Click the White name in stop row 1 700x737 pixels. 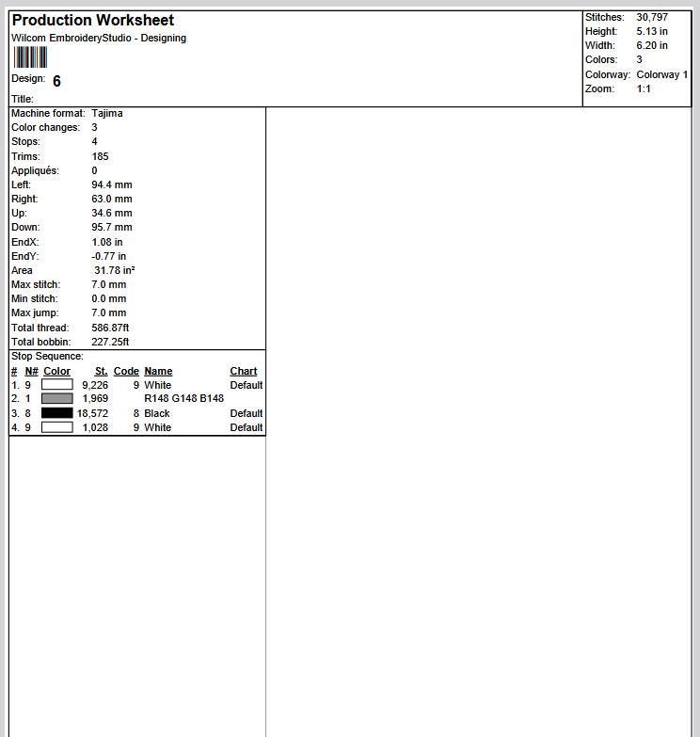pyautogui.click(x=158, y=385)
